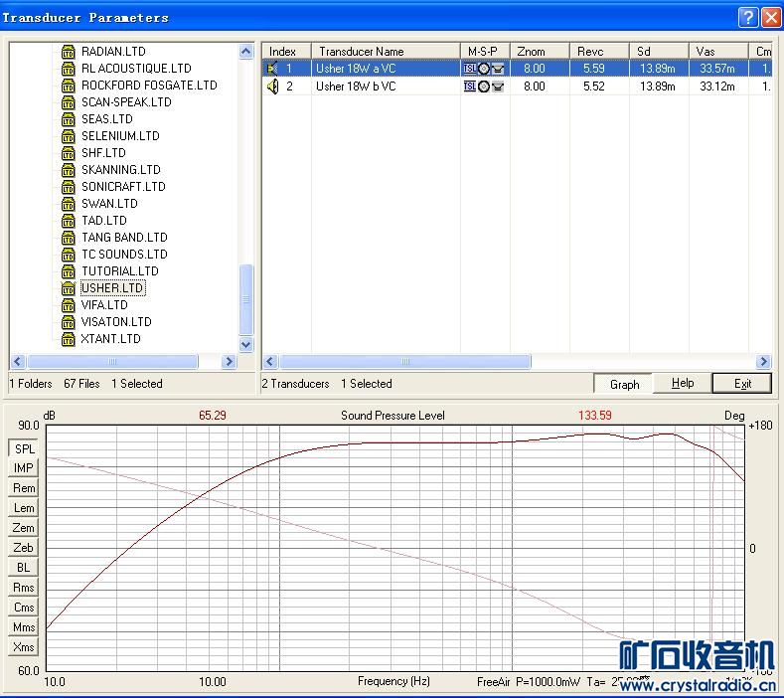
Task: Select the VIFA.LTD file name
Action: click(x=104, y=305)
